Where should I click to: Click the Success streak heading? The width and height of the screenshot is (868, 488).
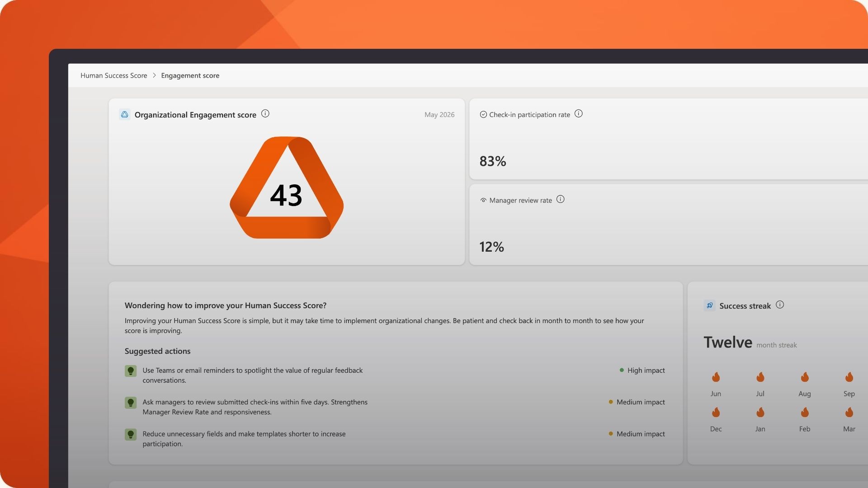(745, 306)
